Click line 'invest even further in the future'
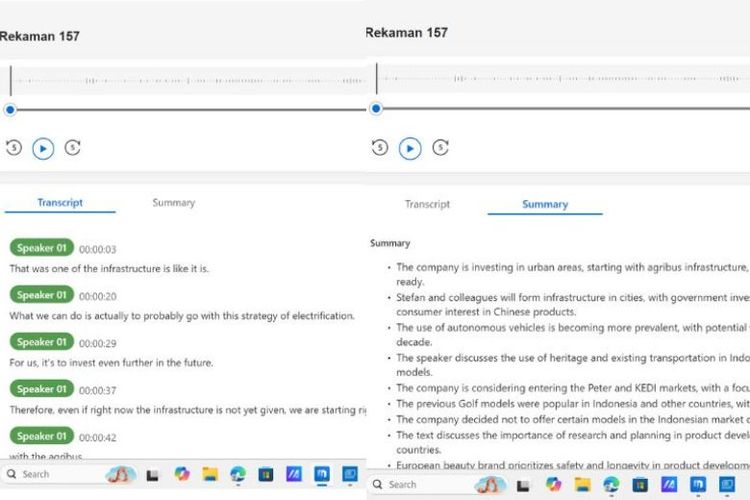The height and width of the screenshot is (500, 750). coord(111,363)
